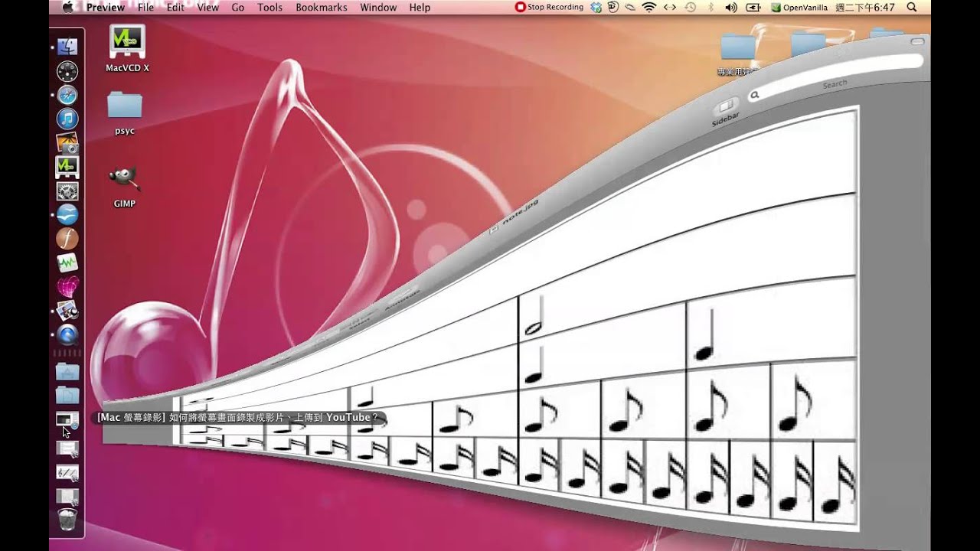This screenshot has width=980, height=551.
Task: Open the View menu
Action: pos(207,7)
